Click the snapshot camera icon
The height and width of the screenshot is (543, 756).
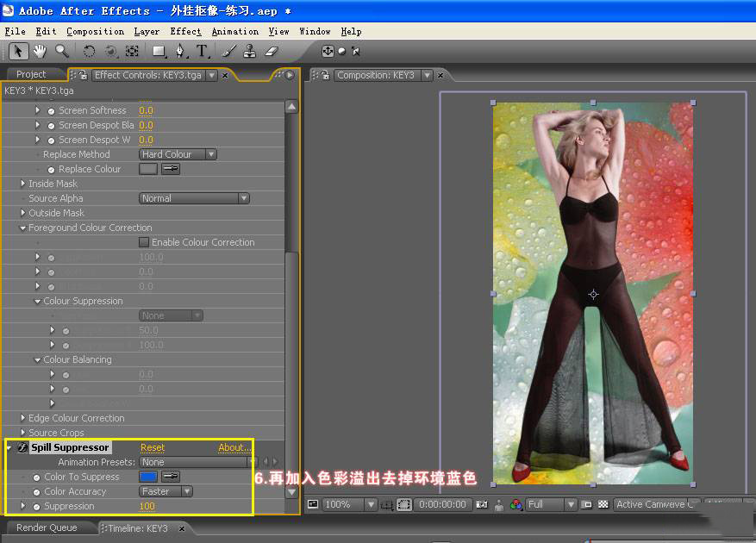pos(483,504)
